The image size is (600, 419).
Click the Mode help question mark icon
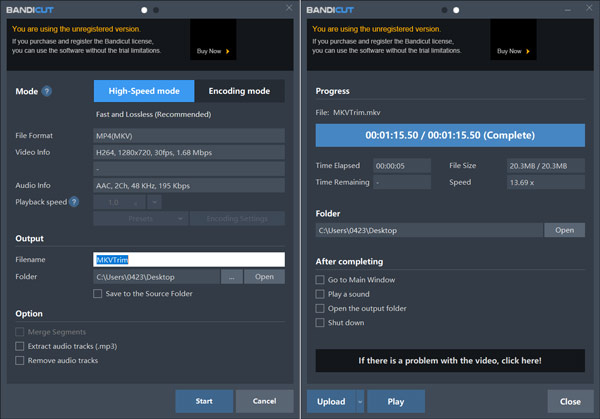[47, 91]
